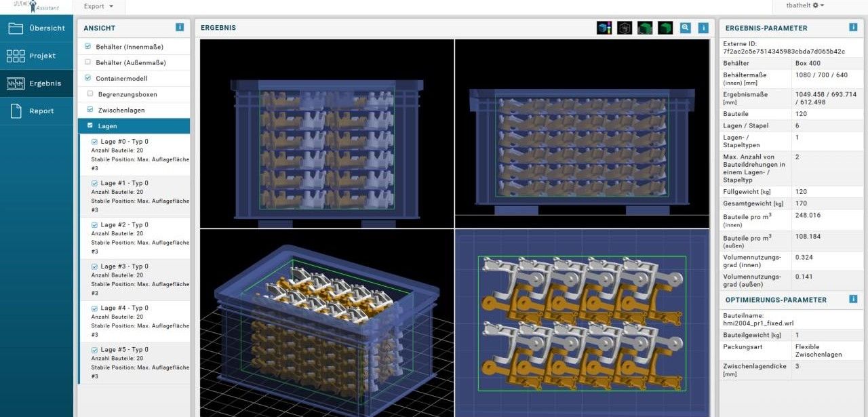Go to Übersicht in the sidebar
This screenshot has height=417, width=868.
point(37,28)
